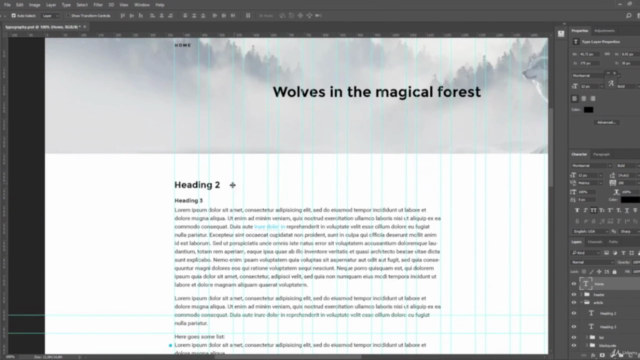Toggle the Auto-Select checkbox
Image resolution: width=640 pixels, height=360 pixels.
coord(13,16)
